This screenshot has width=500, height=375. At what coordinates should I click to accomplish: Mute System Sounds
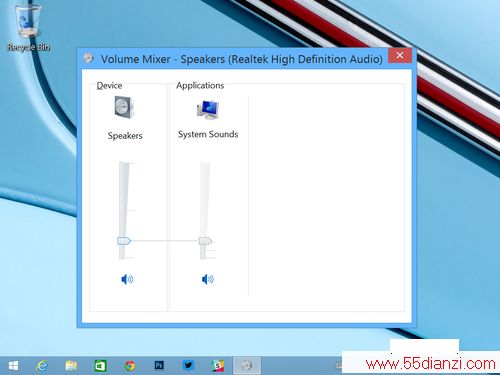[x=208, y=279]
